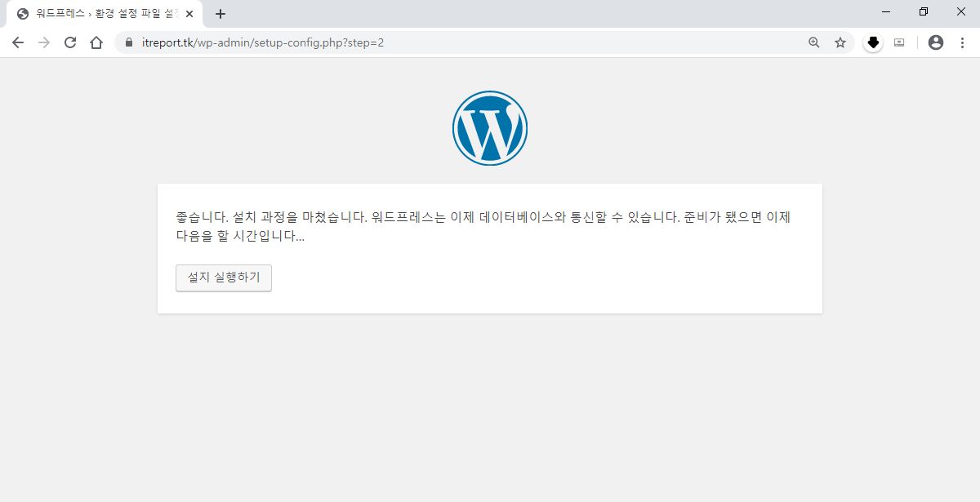Screen dimensions: 980x502
Task: Open the Chrome three-dot menu
Action: point(962,42)
